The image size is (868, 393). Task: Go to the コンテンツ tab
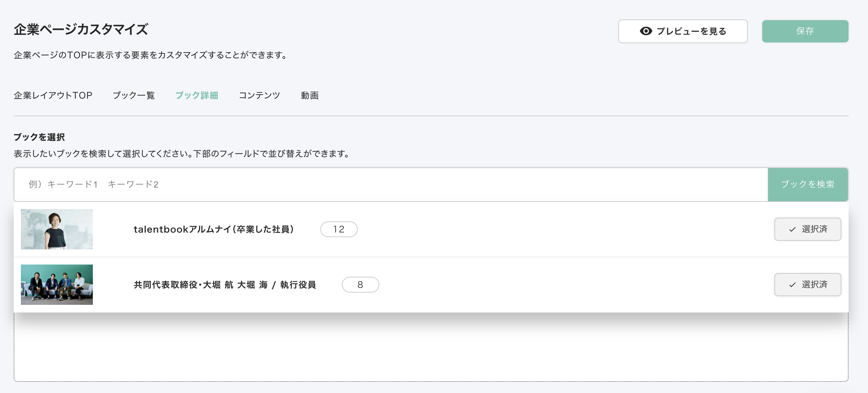[259, 95]
